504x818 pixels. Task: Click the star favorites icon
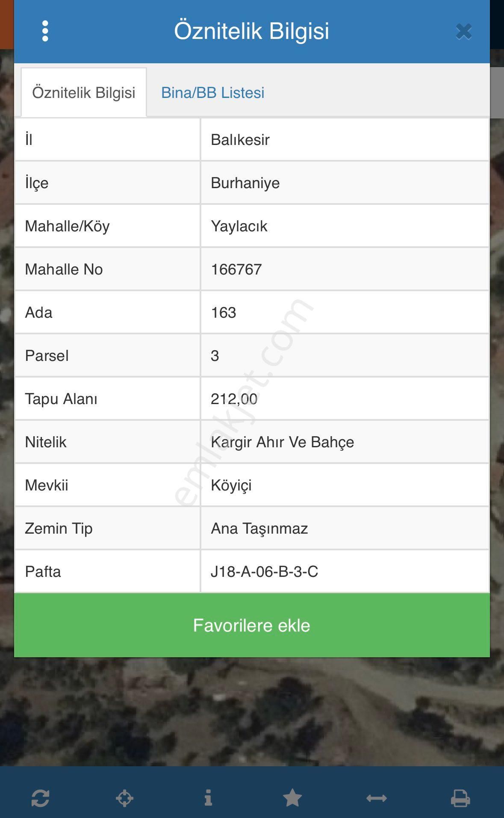point(292,798)
